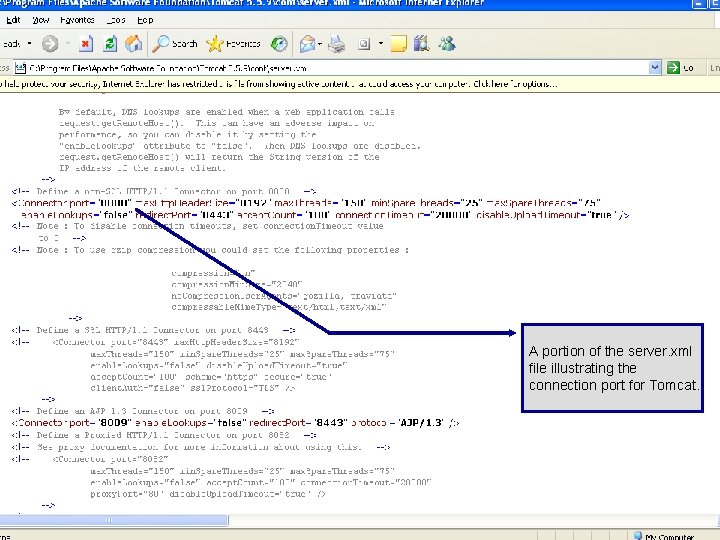Click the enableLookups="false" redirectPort line
Screen dimensions: 720x540
point(325,215)
